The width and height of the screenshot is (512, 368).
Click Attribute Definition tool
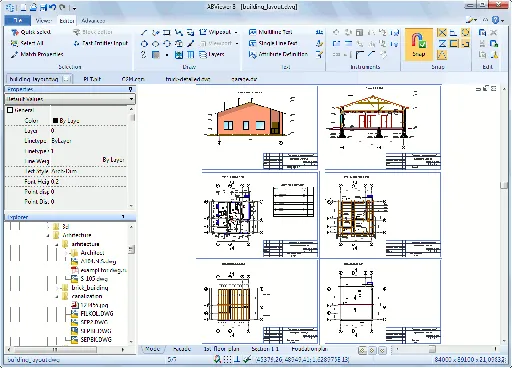(278, 54)
